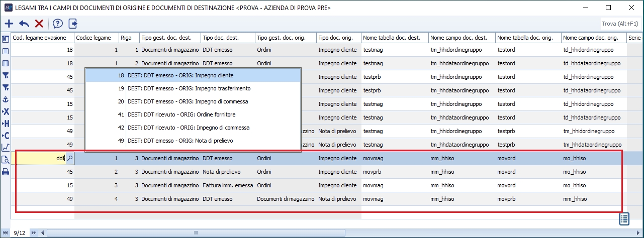This screenshot has width=644, height=238.
Task: Click the grid list sidebar icon
Action: click(x=6, y=63)
